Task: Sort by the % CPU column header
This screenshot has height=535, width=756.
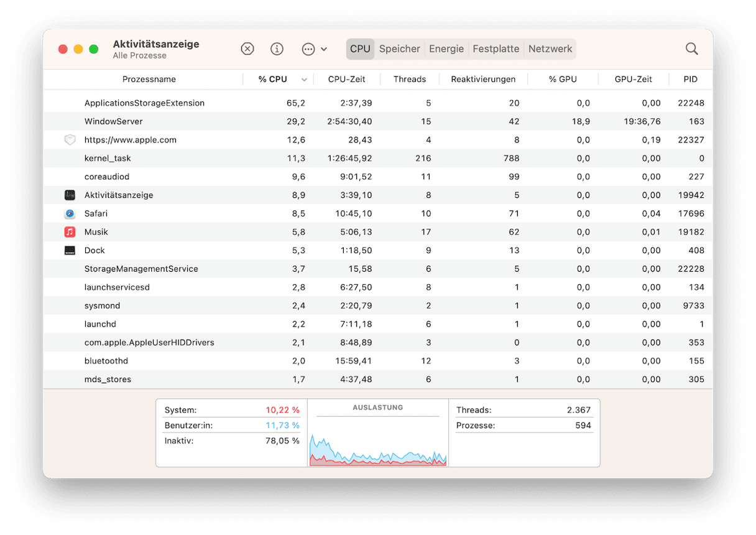Action: [273, 79]
